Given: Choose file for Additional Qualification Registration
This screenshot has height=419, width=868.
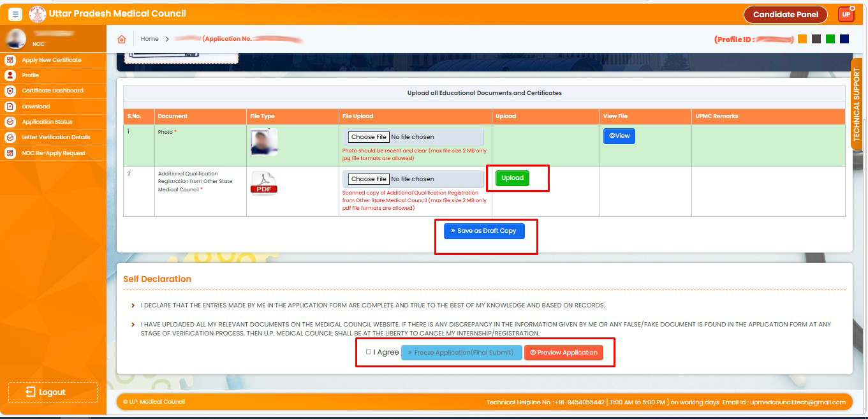Looking at the screenshot, I should [369, 179].
